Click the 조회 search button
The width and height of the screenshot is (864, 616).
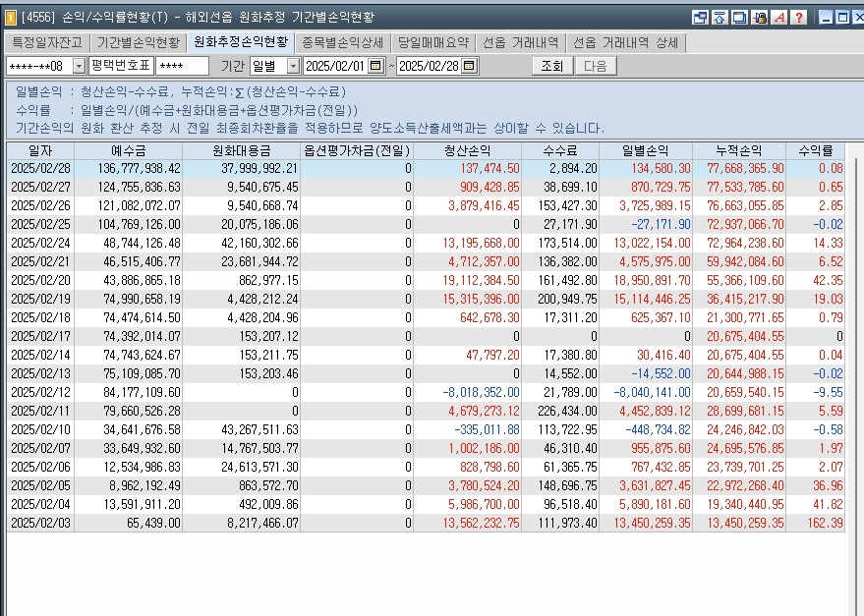click(x=551, y=66)
